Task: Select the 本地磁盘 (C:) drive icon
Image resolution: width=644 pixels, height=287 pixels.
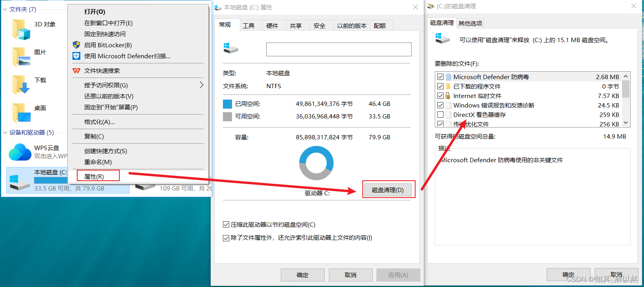Action: pyautogui.click(x=20, y=183)
